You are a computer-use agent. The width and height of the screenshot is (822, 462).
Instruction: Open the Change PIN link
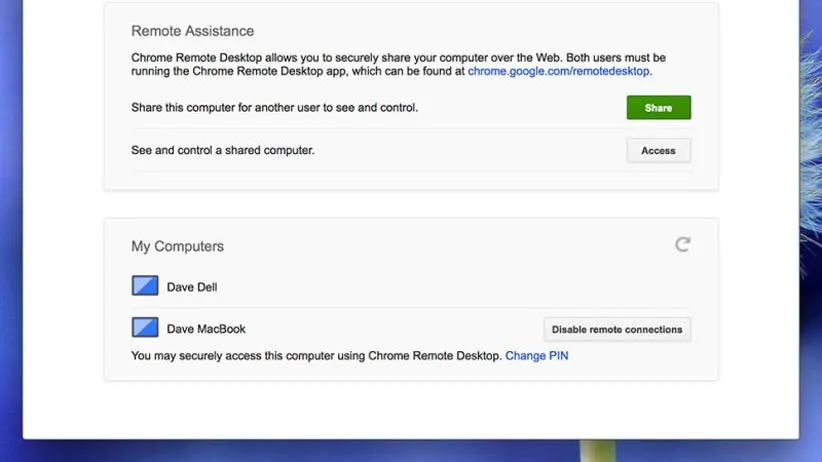point(536,356)
